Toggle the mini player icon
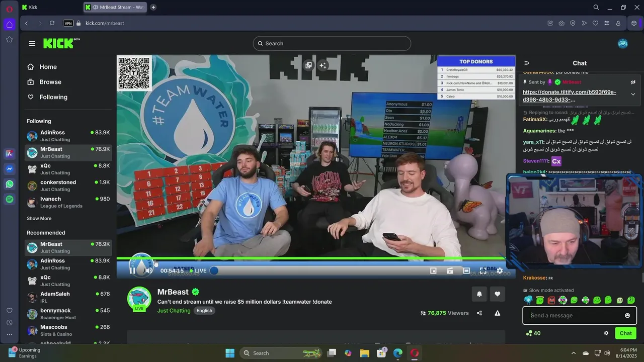This screenshot has height=362, width=644. [x=433, y=270]
